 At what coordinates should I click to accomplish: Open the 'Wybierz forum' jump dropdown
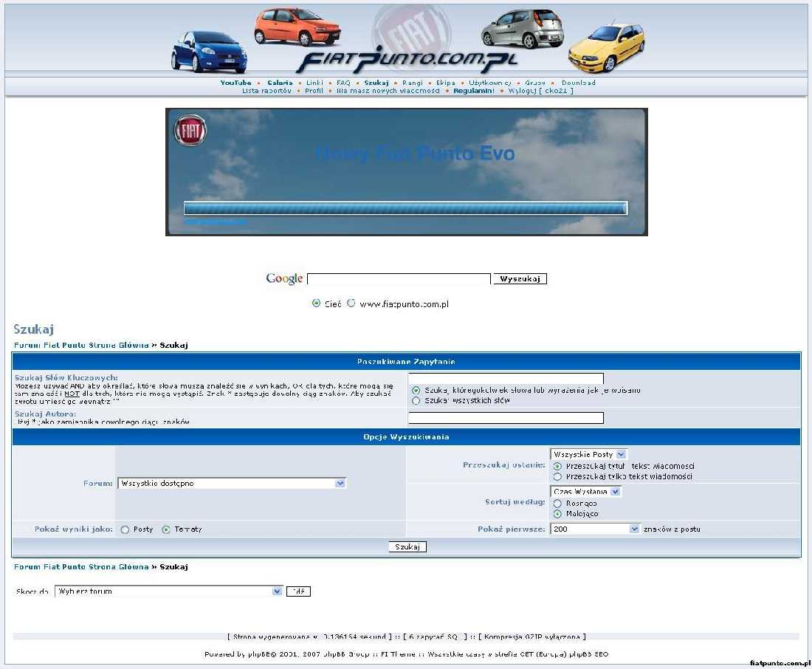click(169, 591)
